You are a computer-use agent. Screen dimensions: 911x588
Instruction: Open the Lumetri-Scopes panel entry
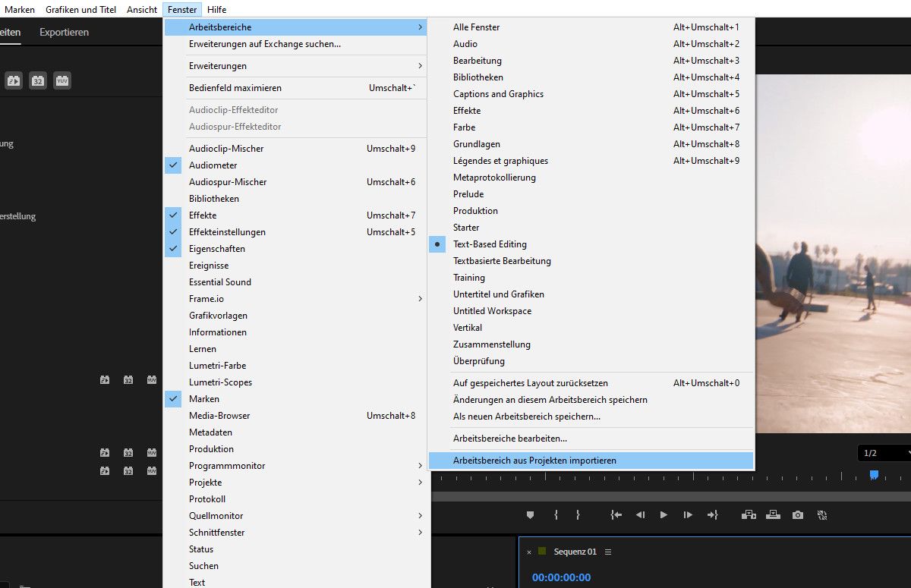coord(297,382)
